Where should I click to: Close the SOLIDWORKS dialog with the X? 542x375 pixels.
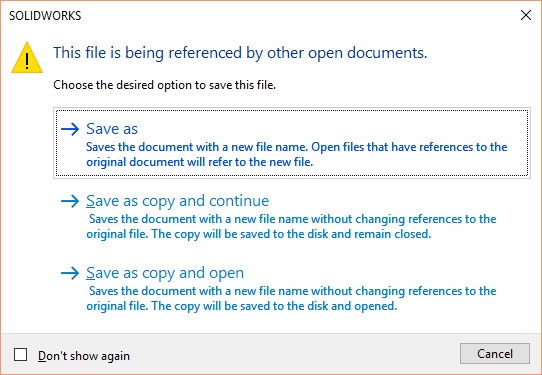[526, 15]
